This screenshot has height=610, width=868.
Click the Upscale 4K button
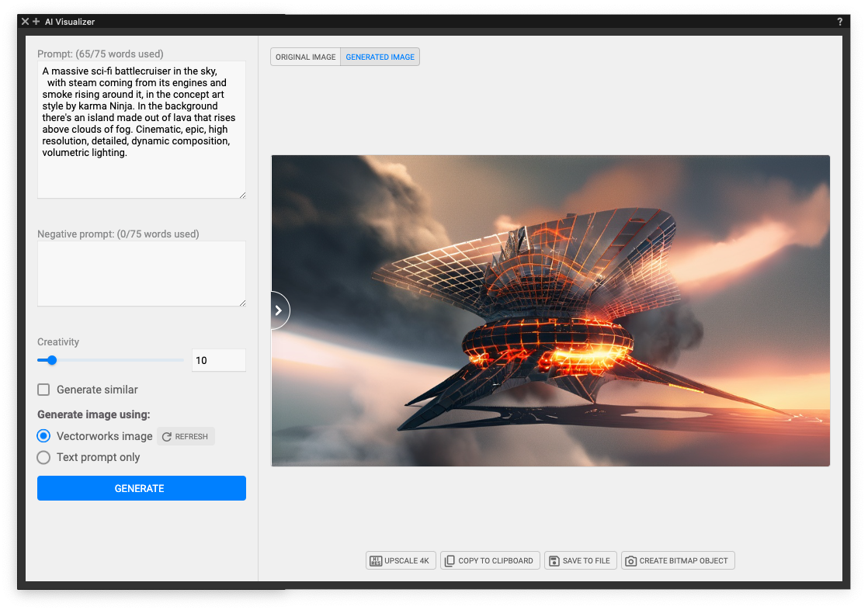tap(401, 560)
